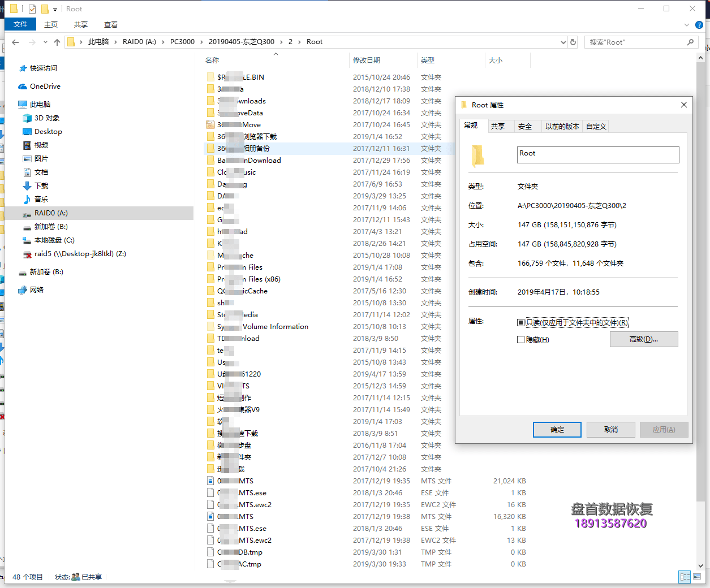
Task: Select the Quick access star icon
Action: coord(23,68)
